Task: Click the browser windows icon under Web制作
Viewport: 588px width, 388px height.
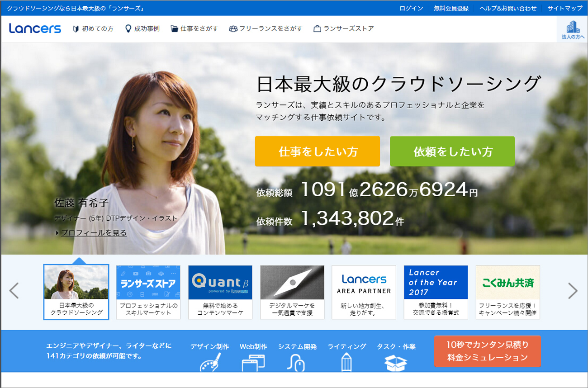Action: pos(253,363)
